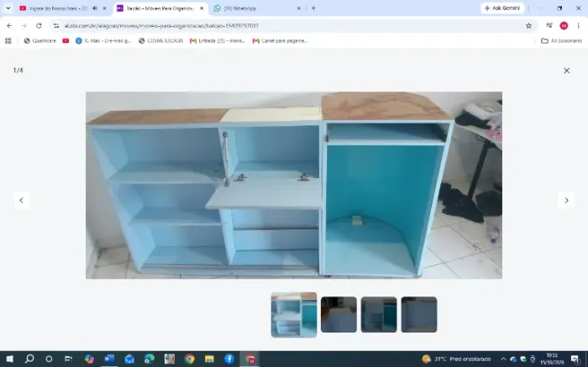588x367 pixels.
Task: Open the K. Mail e-mail bookmark
Action: 103,41
